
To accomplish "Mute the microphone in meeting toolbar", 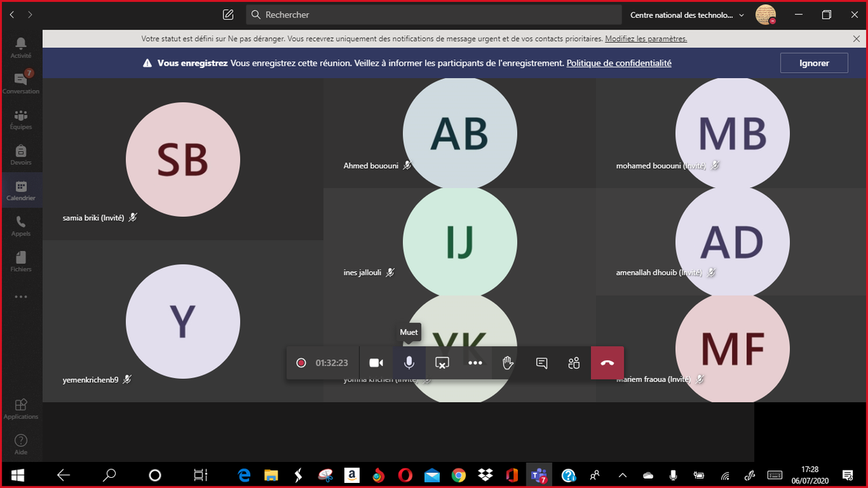I will point(409,363).
